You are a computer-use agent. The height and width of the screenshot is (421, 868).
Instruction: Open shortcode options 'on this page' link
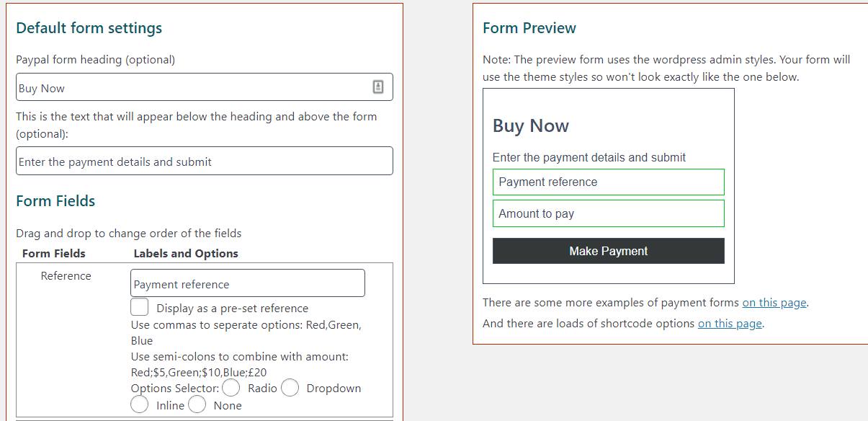(730, 324)
